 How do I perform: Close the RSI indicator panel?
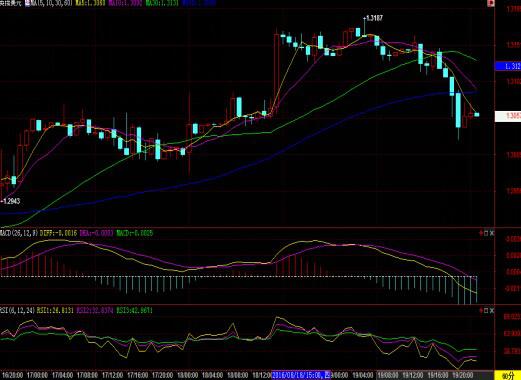tap(492, 311)
